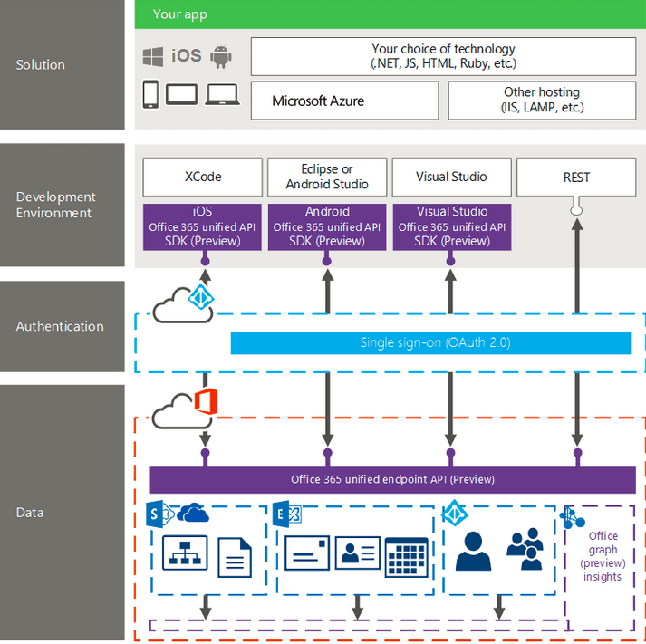Click the Single sign-on (OAuth 2.0) bar
The width and height of the screenshot is (646, 644).
tap(430, 342)
